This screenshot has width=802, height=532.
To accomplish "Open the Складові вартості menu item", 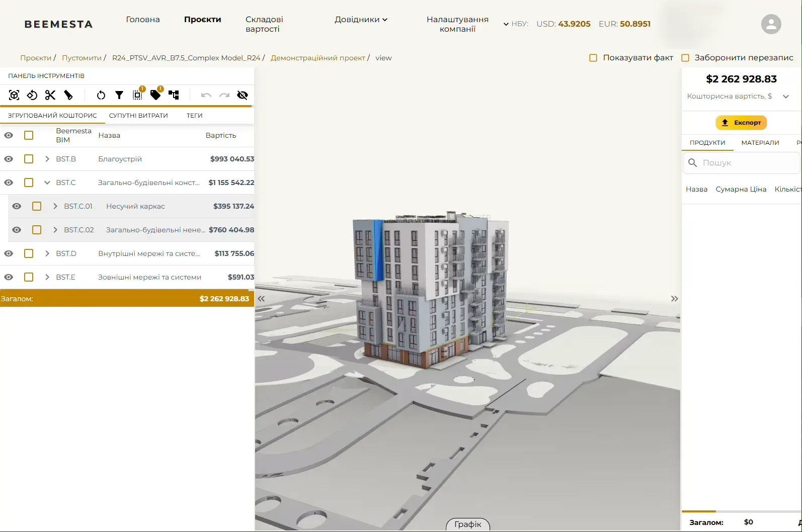I will pos(264,24).
